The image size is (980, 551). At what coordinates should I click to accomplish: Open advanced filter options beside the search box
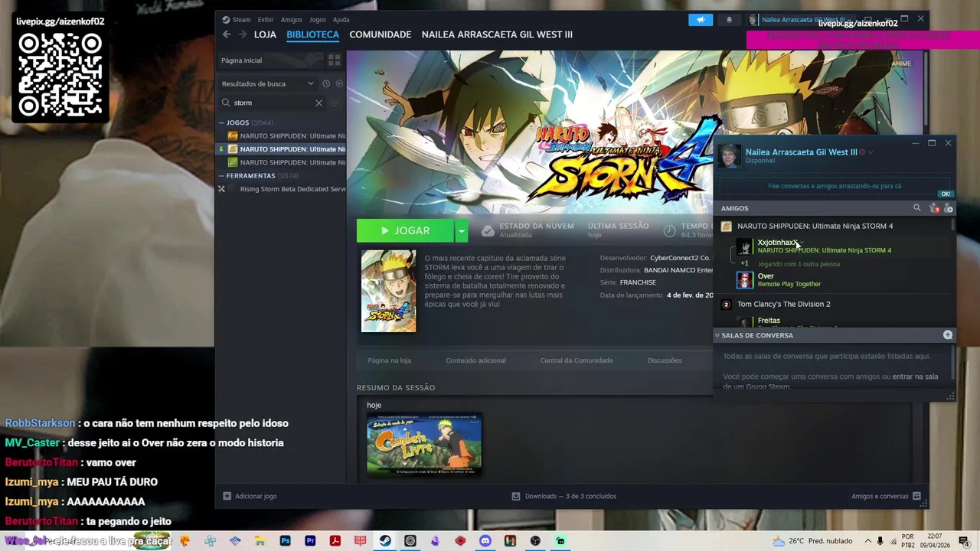click(334, 103)
